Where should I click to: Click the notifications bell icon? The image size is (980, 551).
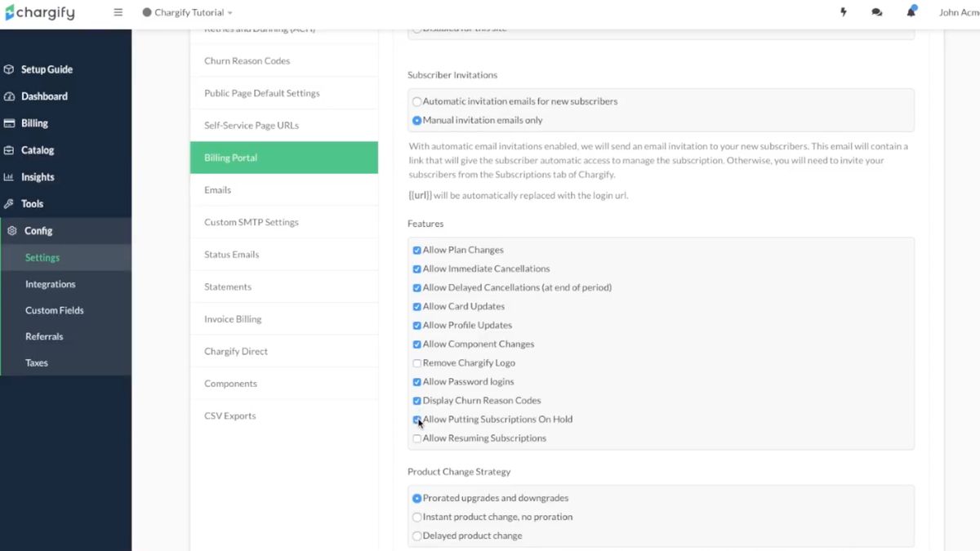point(911,12)
